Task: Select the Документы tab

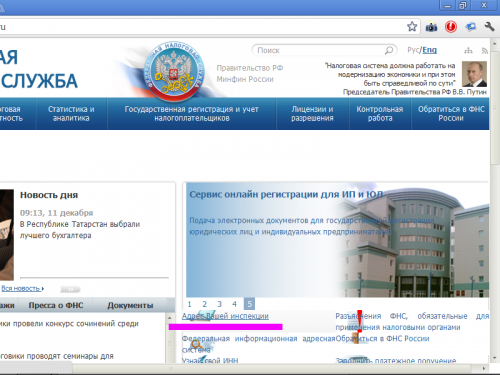Action: point(130,305)
